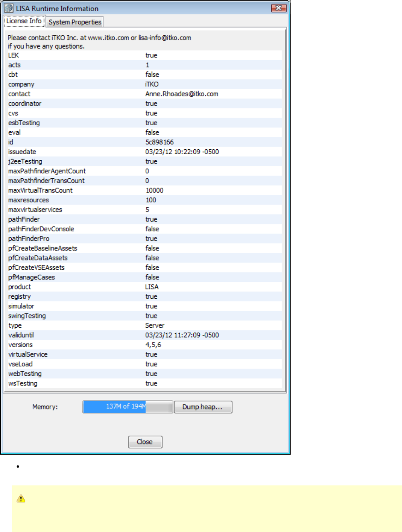Select the type row label
This screenshot has width=402, height=532.
click(15, 325)
